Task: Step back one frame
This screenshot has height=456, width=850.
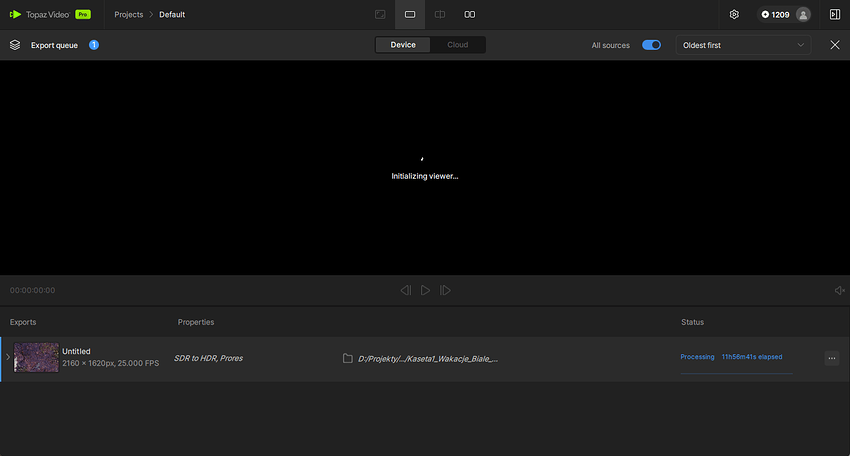Action: tap(405, 291)
